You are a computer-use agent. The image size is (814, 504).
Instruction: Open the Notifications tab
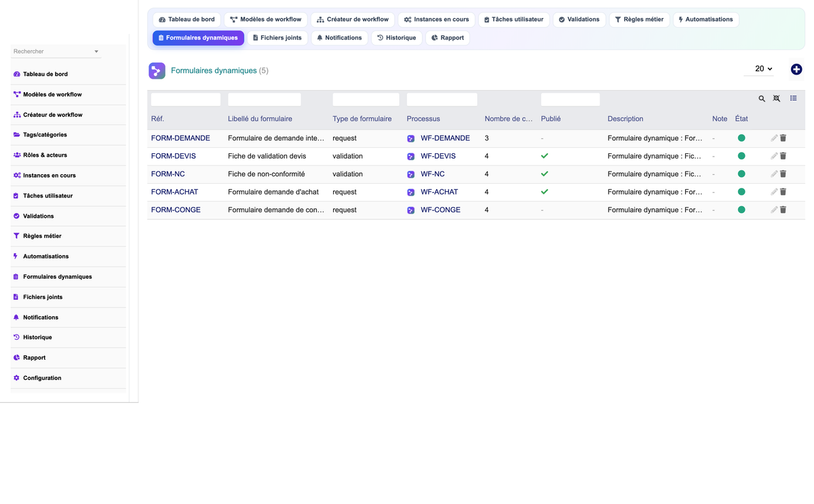pos(339,38)
